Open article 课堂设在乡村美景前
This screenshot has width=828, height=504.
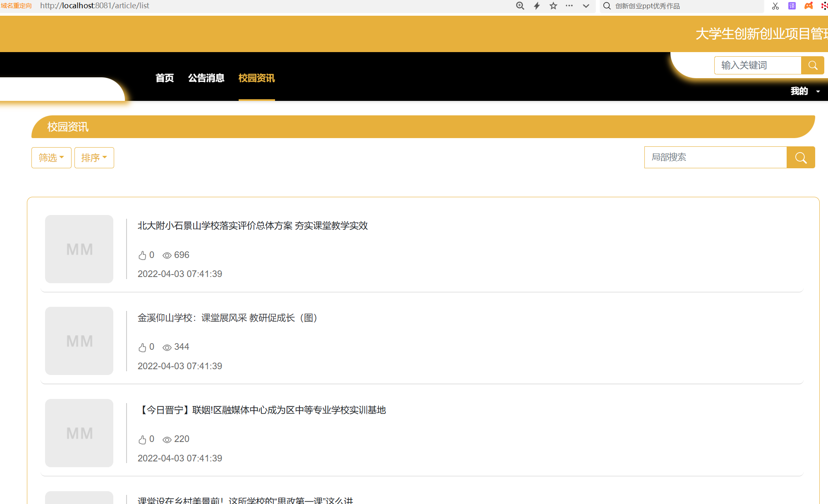tap(245, 500)
